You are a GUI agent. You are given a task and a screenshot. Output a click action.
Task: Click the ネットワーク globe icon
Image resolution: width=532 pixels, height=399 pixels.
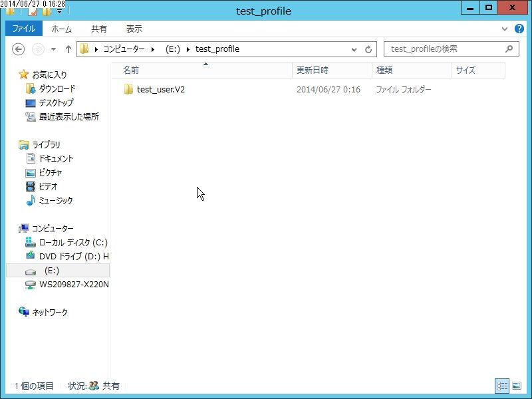[x=24, y=312]
